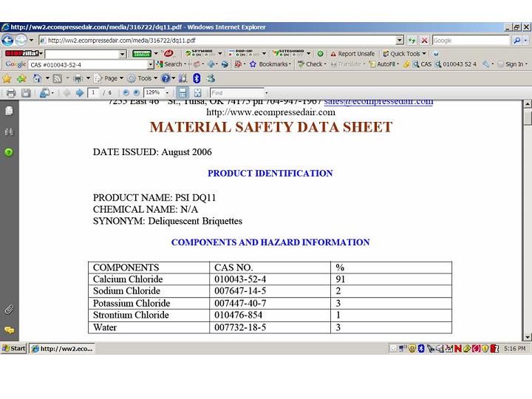Expand the Google toolbar search history dropdown

(151, 64)
